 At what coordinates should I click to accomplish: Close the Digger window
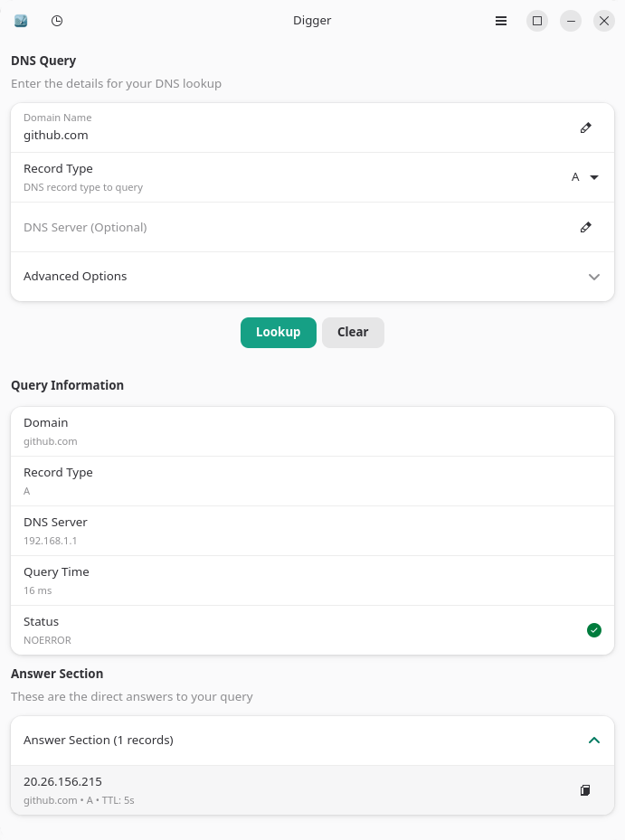[x=604, y=21]
